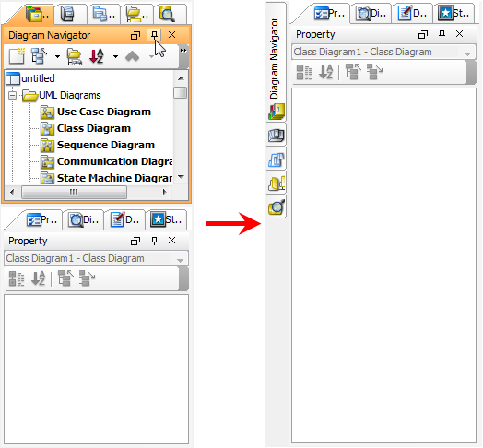Screen dimensions: 483x448
Task: Open Documentation tab in right panel
Action: coord(412,14)
